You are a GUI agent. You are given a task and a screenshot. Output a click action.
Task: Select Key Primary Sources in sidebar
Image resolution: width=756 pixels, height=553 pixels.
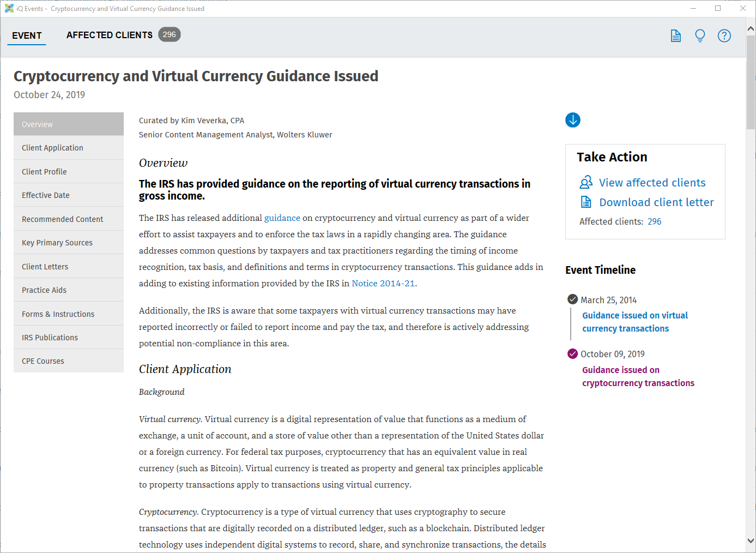point(57,243)
